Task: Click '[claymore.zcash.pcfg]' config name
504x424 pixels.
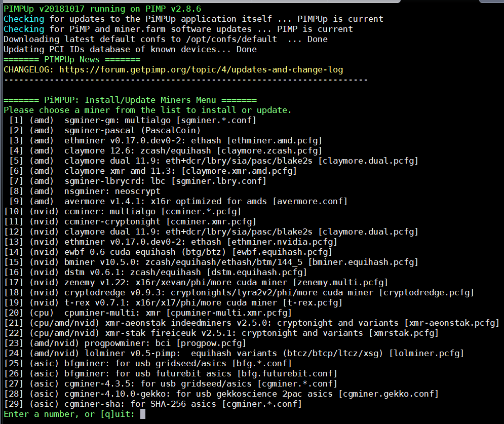Action: click(269, 151)
